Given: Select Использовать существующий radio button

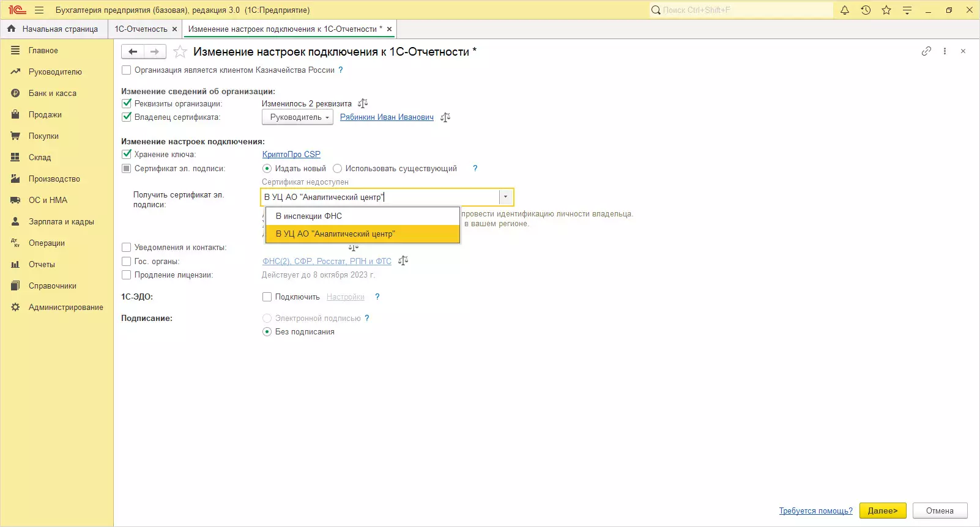Looking at the screenshot, I should 337,169.
